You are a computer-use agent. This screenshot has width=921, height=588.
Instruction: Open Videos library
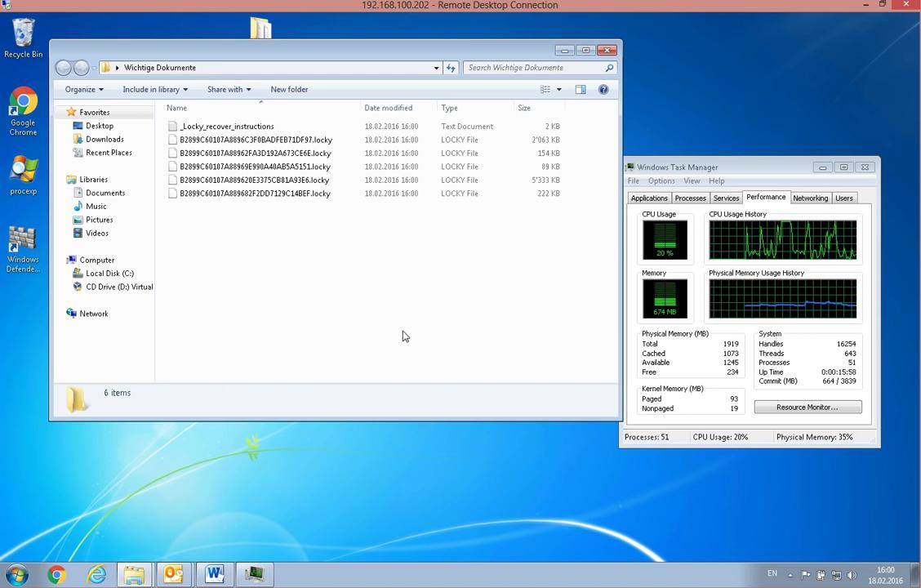[x=97, y=234]
